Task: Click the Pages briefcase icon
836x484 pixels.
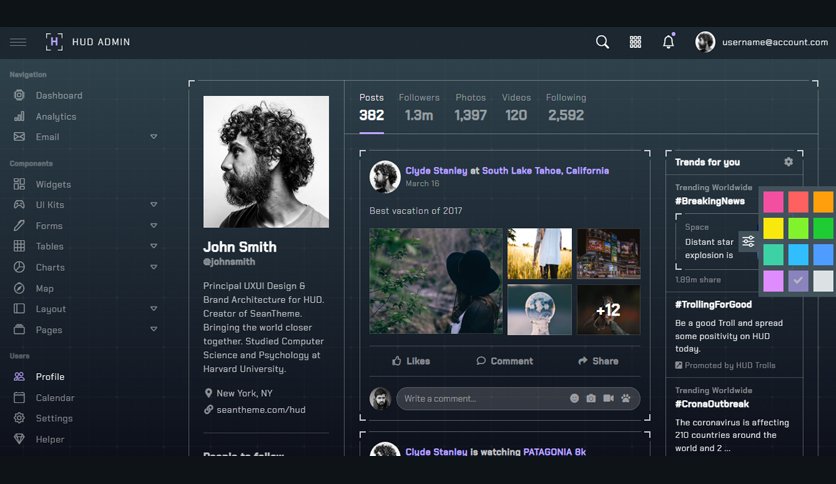Action: pyautogui.click(x=19, y=329)
